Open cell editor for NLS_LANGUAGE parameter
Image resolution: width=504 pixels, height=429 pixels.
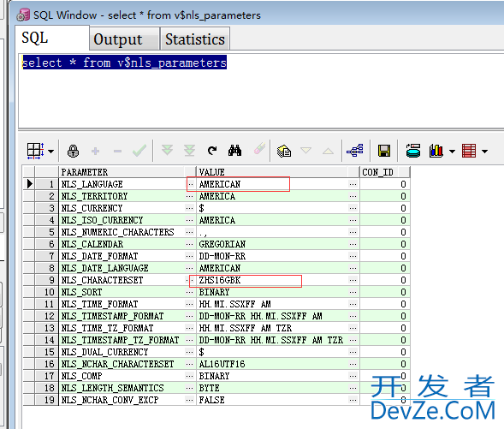191,184
